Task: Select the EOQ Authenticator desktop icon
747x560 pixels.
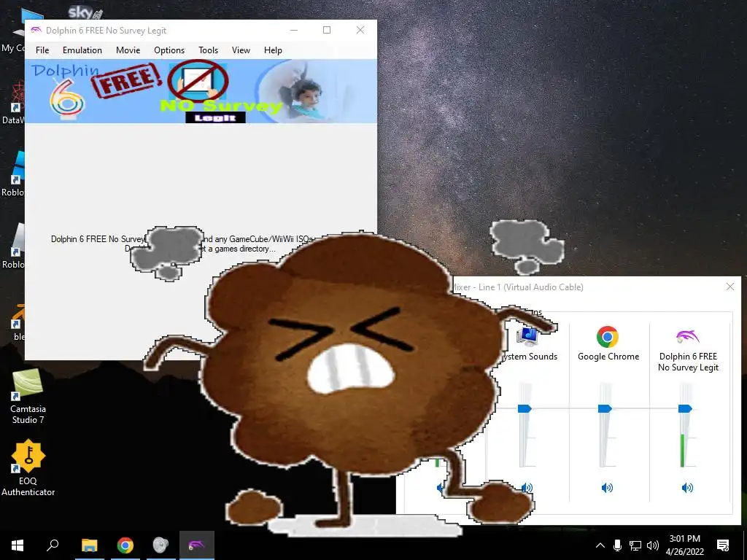Action: coord(28,468)
